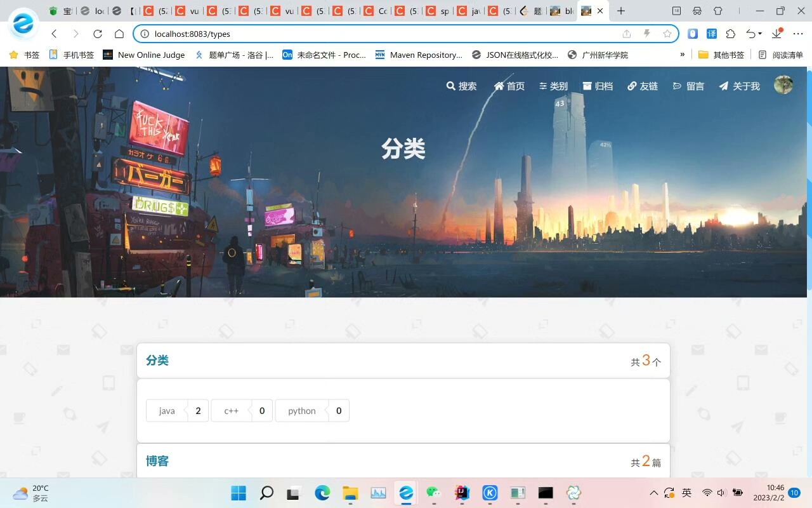Open Windows taskbar search
The height and width of the screenshot is (508, 812).
[266, 493]
